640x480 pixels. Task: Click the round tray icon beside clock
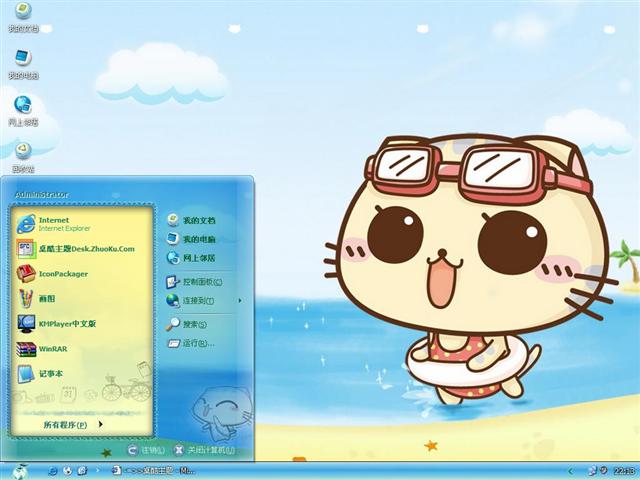[x=603, y=471]
